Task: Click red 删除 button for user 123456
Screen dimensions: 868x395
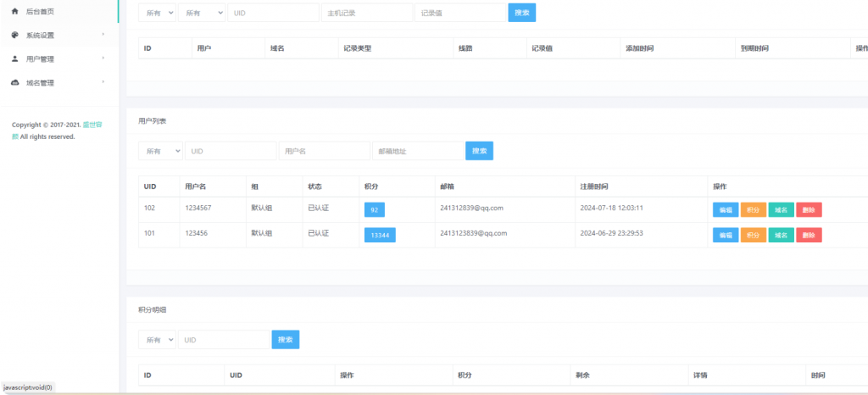Action: (809, 235)
